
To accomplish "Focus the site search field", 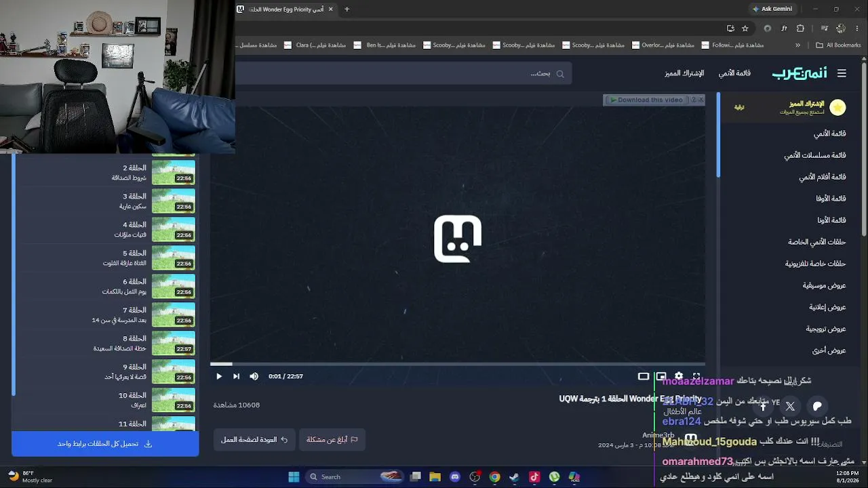I will [x=403, y=73].
